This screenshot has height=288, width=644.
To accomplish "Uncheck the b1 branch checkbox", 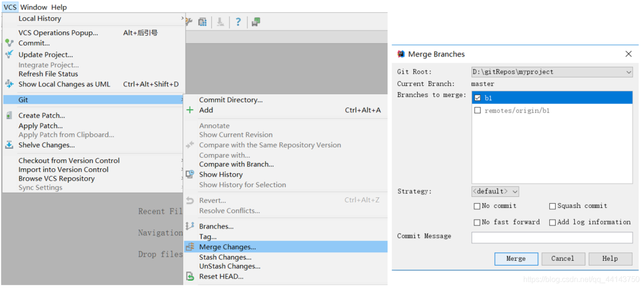I will pyautogui.click(x=477, y=98).
